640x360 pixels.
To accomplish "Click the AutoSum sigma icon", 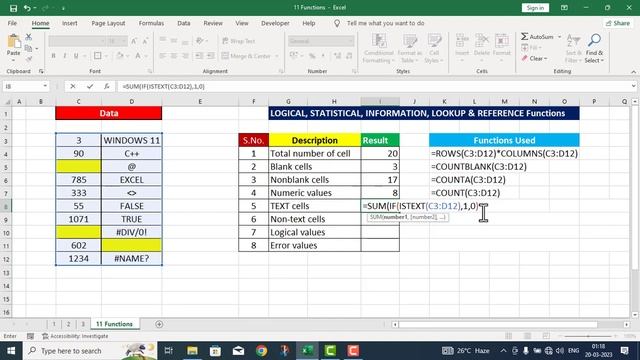I will [524, 37].
